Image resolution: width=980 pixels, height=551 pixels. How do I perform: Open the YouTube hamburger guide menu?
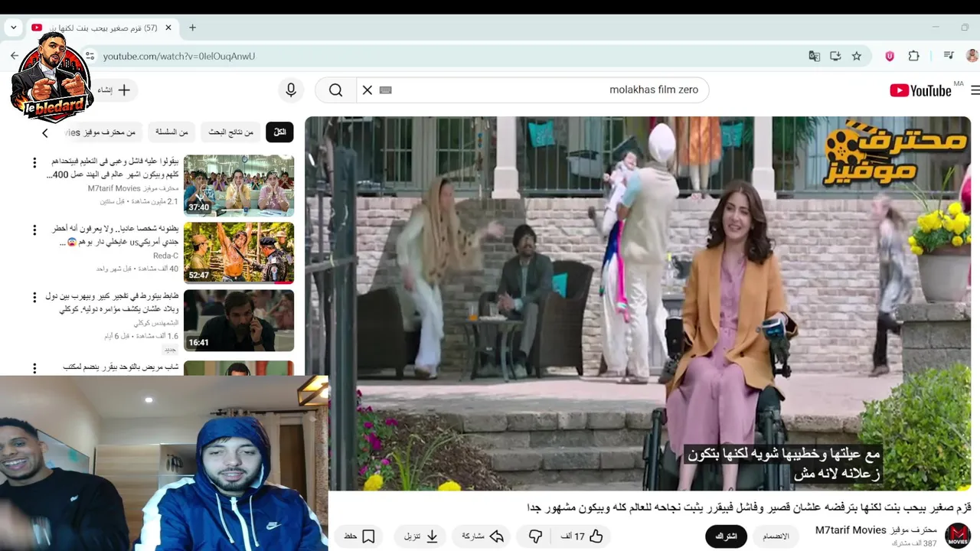[975, 90]
